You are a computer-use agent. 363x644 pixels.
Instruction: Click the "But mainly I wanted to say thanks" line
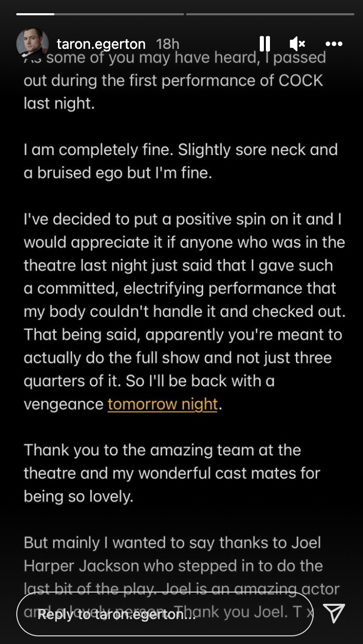[x=172, y=542]
